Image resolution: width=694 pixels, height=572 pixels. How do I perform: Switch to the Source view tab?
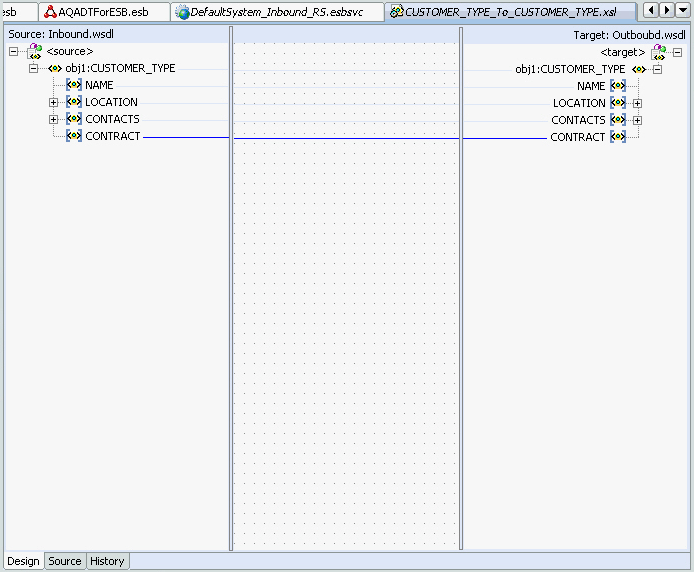pos(65,561)
